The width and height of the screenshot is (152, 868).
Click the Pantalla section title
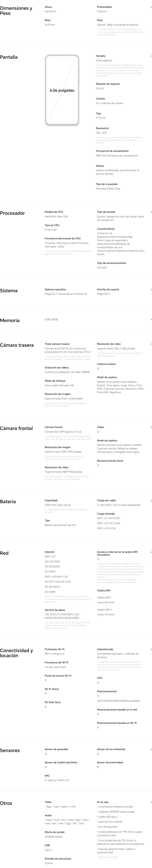[x=9, y=57]
